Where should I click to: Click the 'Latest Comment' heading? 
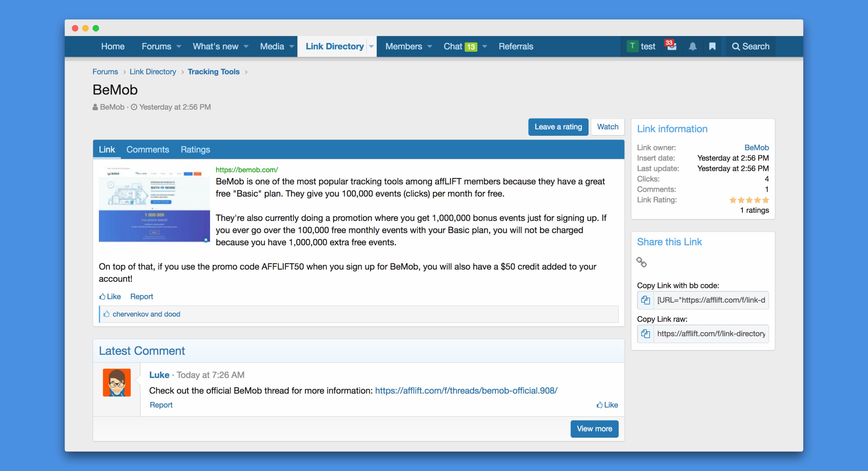point(142,351)
